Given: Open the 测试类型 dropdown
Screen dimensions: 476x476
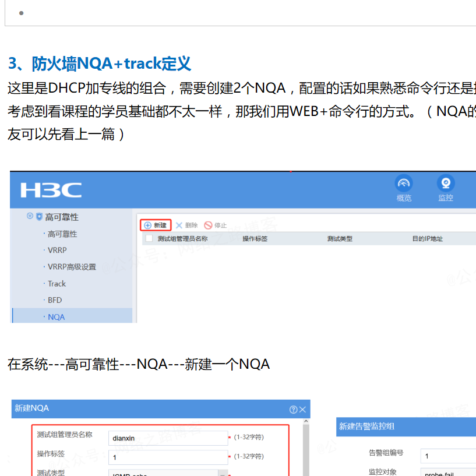Looking at the screenshot, I should [223, 473].
